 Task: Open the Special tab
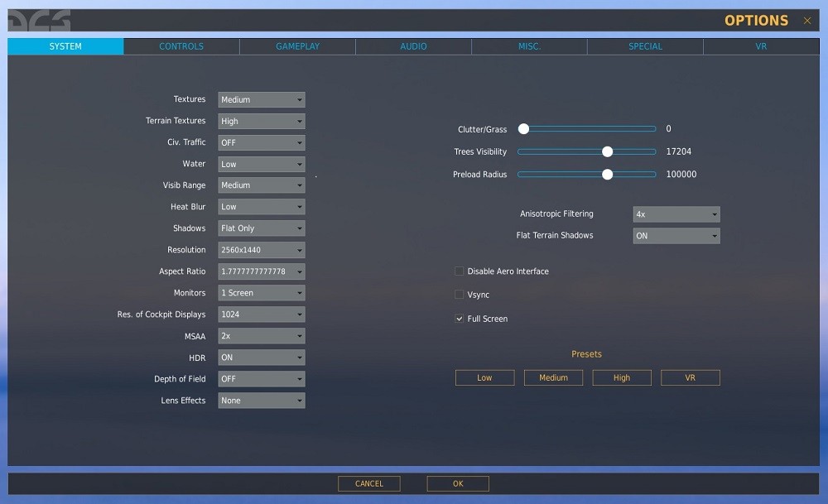[645, 46]
